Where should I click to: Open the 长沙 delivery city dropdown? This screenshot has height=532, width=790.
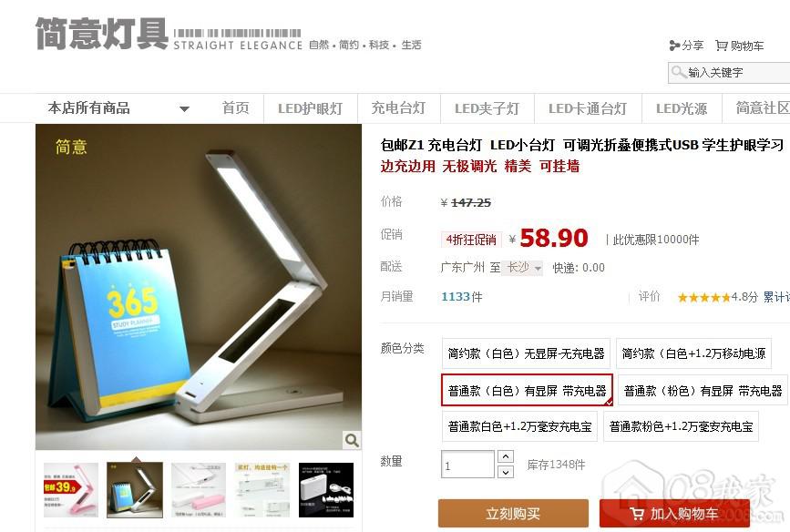tap(523, 268)
